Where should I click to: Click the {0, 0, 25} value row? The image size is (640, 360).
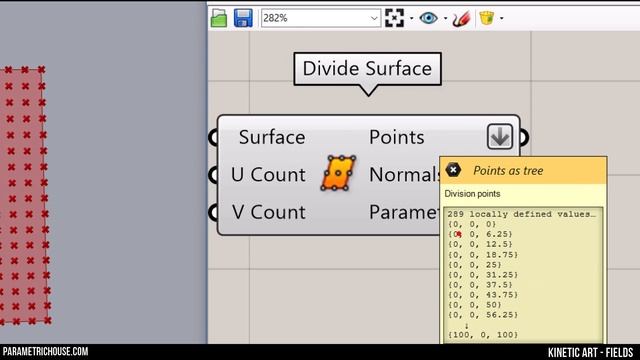(475, 264)
